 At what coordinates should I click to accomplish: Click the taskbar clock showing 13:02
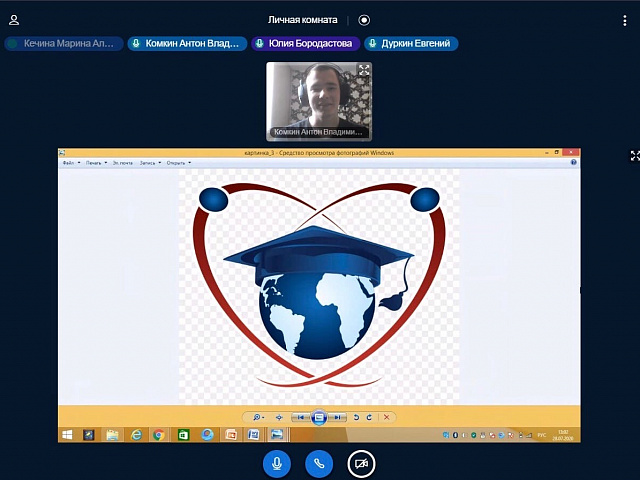pos(563,435)
